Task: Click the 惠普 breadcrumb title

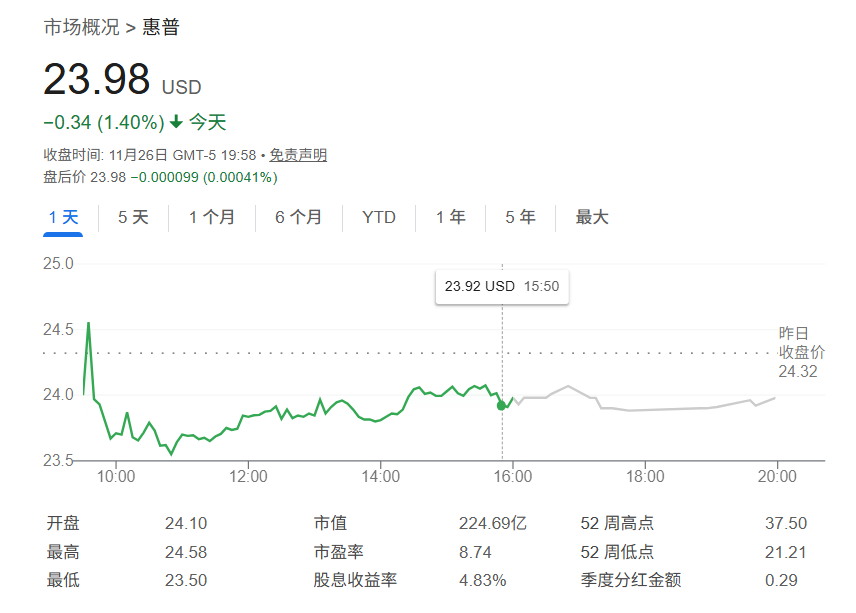Action: [x=161, y=27]
